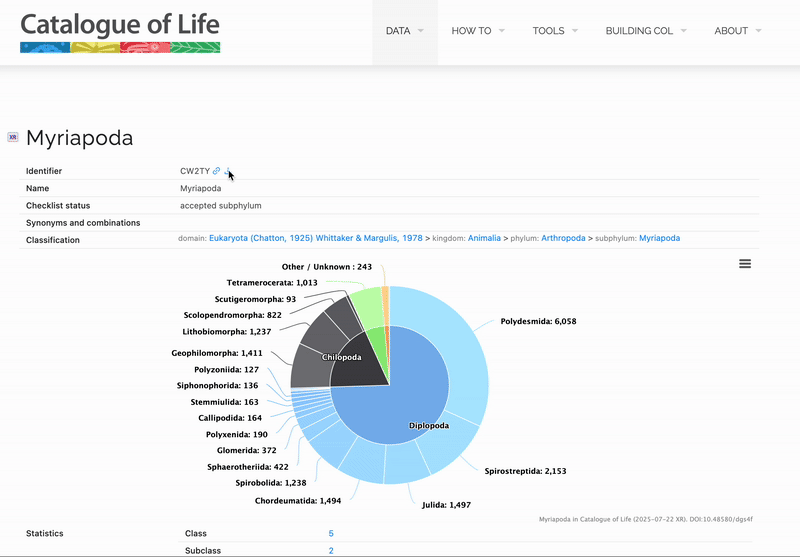The width and height of the screenshot is (800, 557).
Task: Expand the HOW TO menu
Action: [477, 31]
